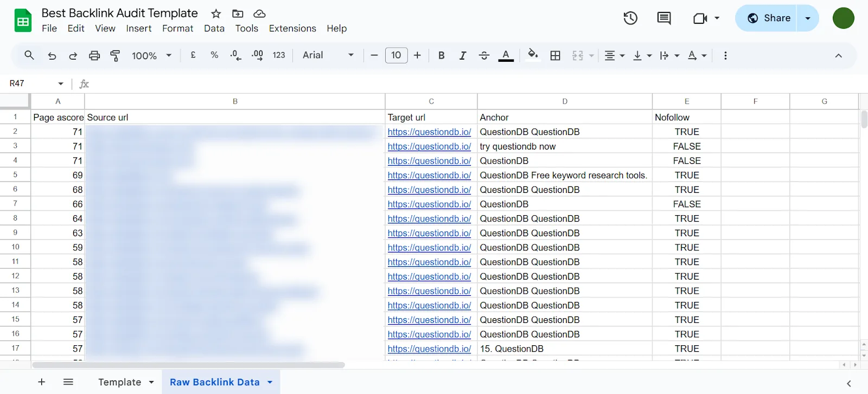Open the File menu
Screen dimensions: 868x394
(x=49, y=28)
